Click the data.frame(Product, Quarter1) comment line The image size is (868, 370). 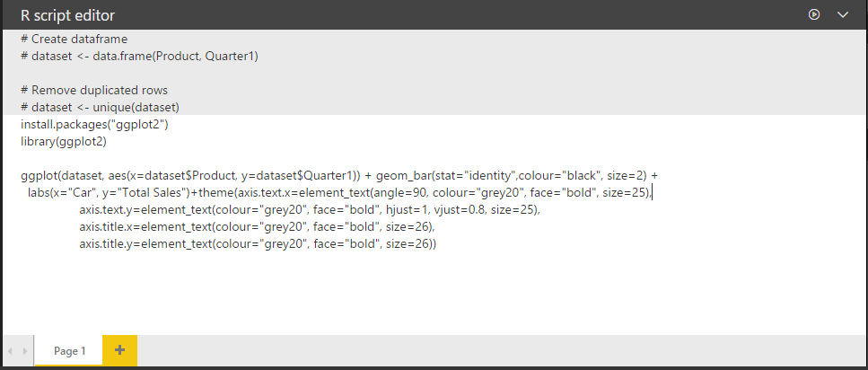(x=139, y=57)
